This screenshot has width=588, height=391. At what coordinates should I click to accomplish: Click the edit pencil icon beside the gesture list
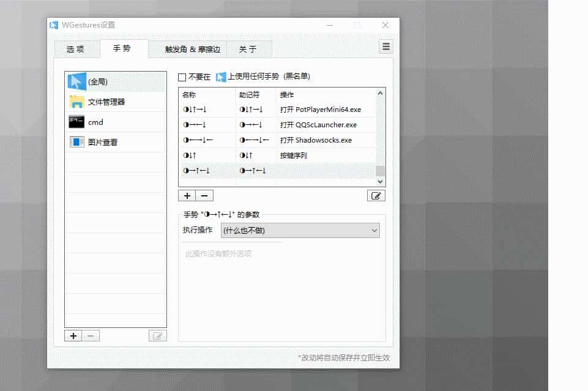tap(376, 195)
